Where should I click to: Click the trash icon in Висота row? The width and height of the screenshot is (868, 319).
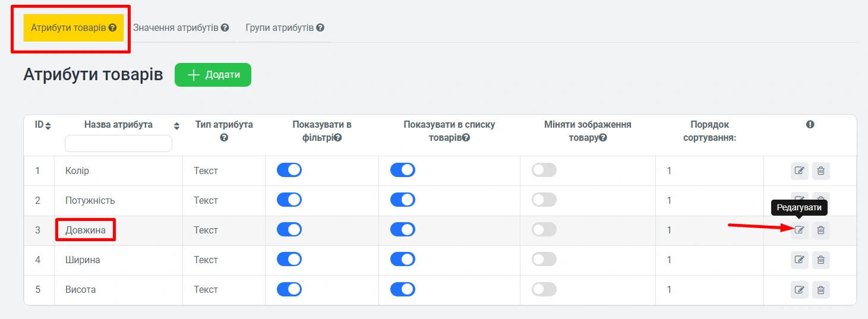820,290
